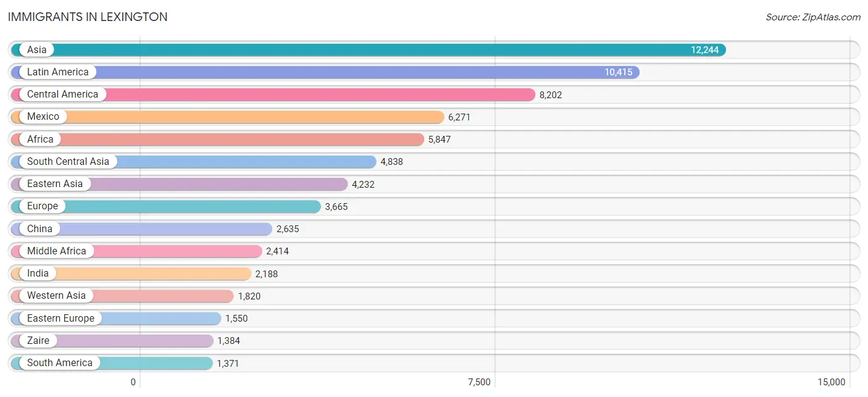Select the South Central Asia label
The height and width of the screenshot is (397, 868).
68,162
